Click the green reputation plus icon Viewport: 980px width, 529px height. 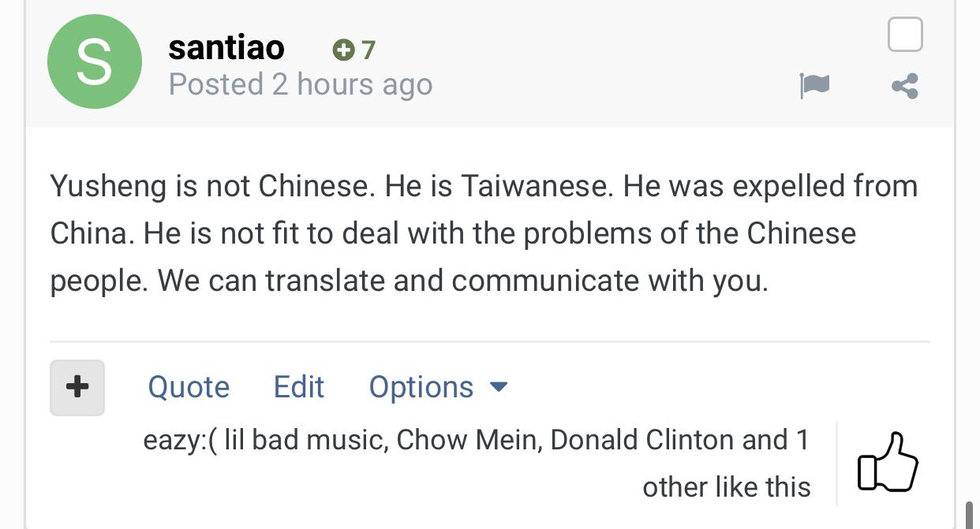coord(343,50)
